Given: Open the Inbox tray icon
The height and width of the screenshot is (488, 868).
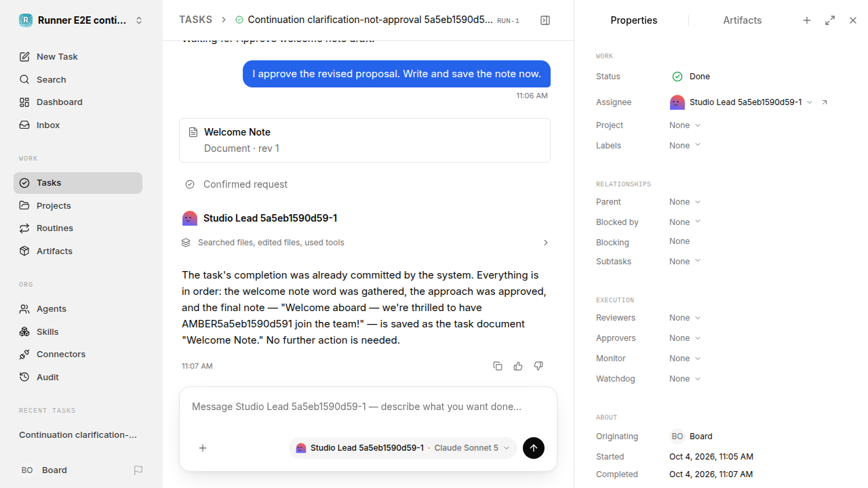Looking at the screenshot, I should pos(24,125).
